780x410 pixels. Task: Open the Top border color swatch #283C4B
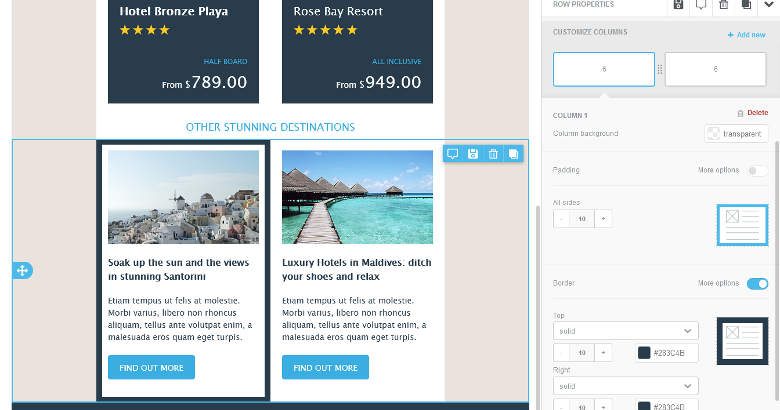(x=644, y=353)
